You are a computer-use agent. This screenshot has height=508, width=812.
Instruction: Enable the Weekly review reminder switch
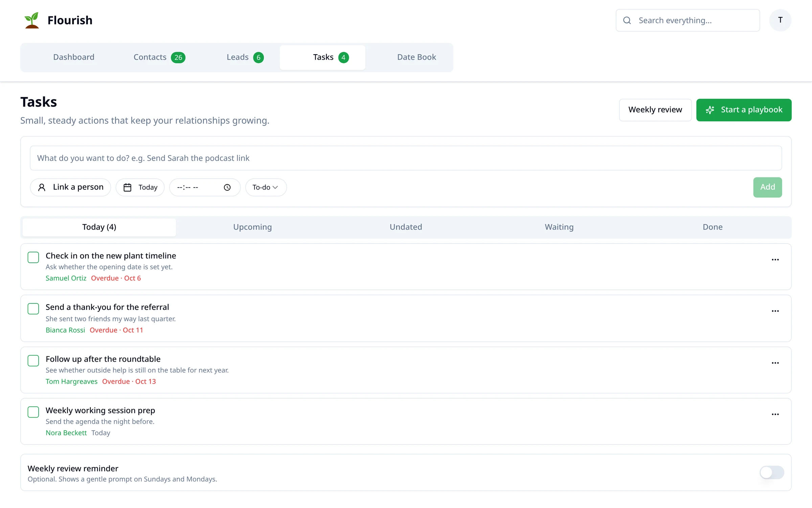[772, 472]
